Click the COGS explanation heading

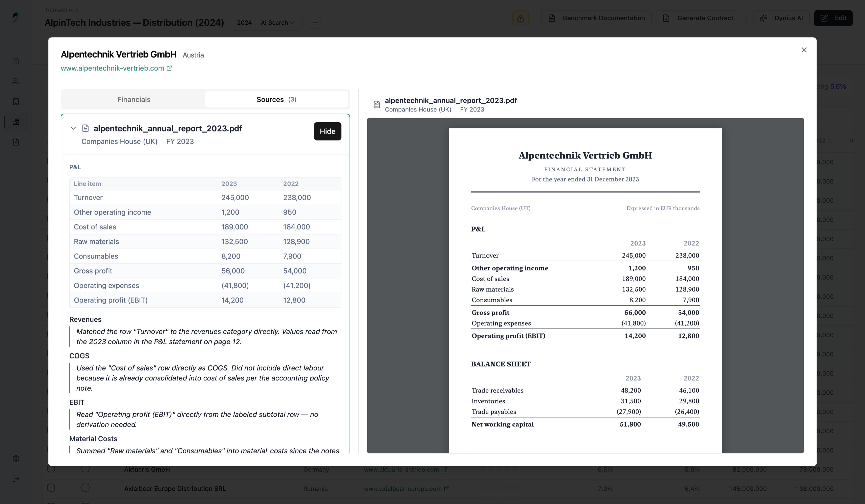[x=79, y=356]
